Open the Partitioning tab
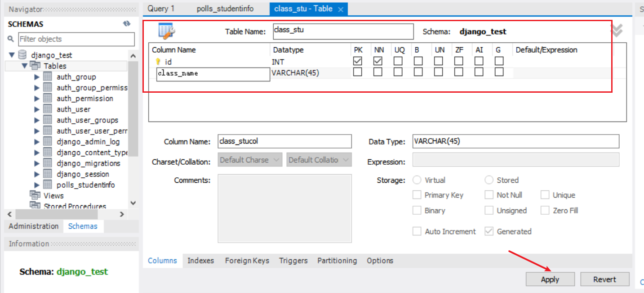Screen dimensions: 644x293 click(x=337, y=261)
